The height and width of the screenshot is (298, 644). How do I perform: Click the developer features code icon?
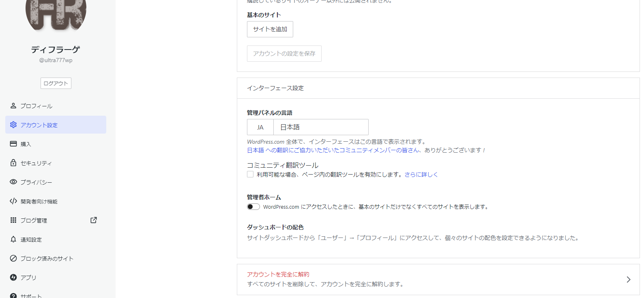(x=13, y=201)
